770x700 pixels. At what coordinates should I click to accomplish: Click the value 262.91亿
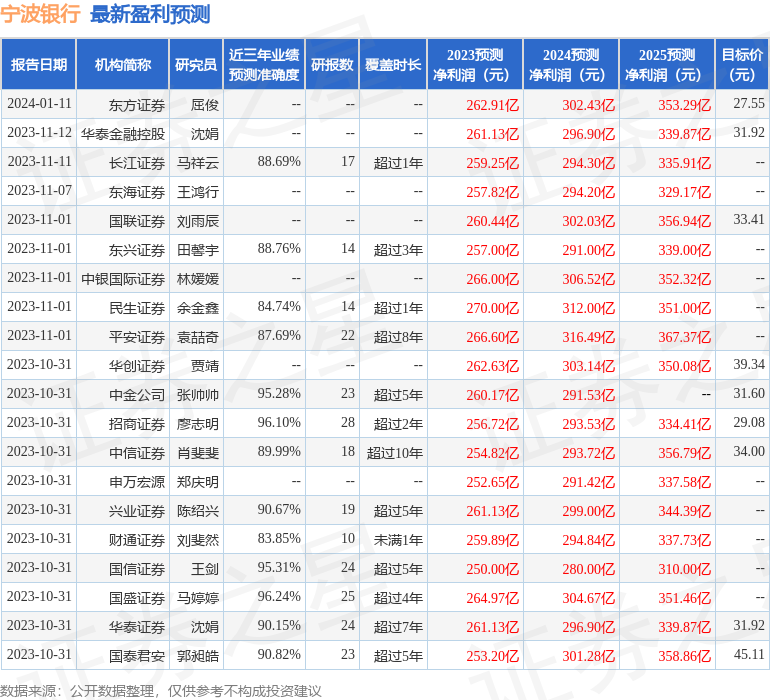(492, 105)
